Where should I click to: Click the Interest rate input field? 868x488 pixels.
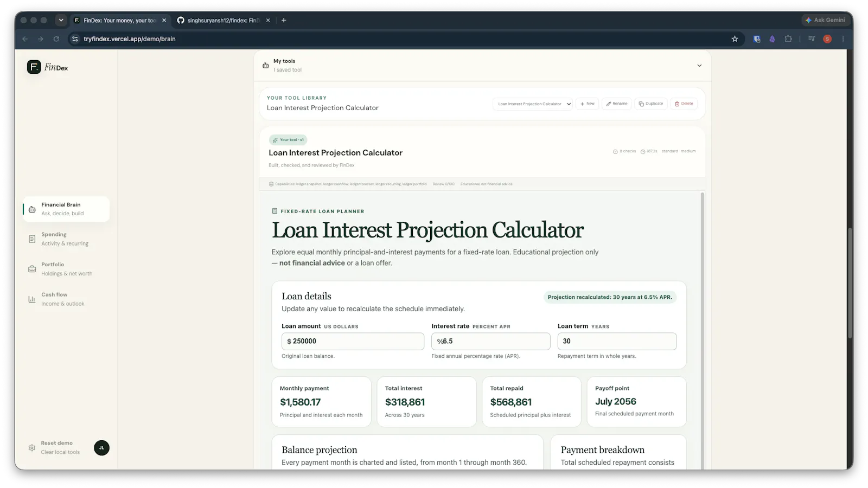click(491, 341)
